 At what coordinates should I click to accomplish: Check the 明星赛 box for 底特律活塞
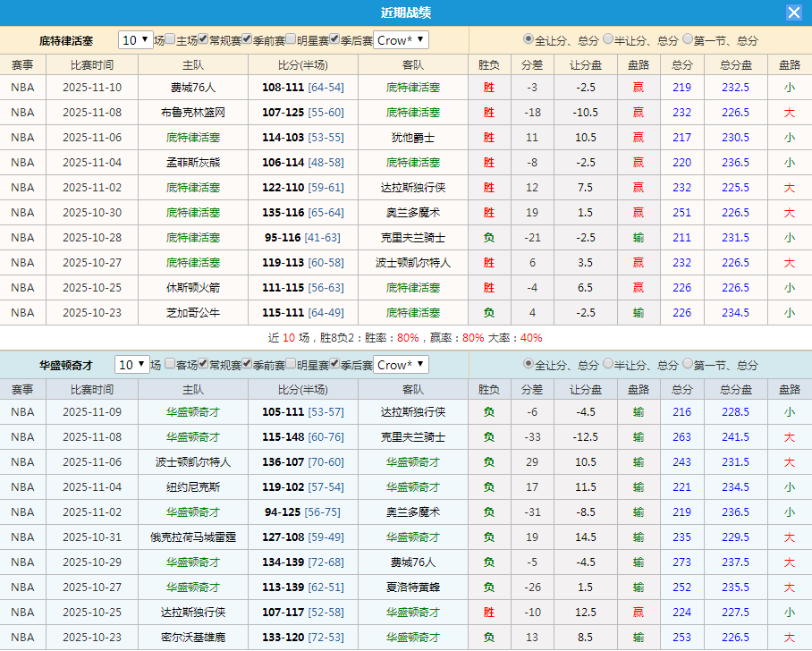pos(289,39)
